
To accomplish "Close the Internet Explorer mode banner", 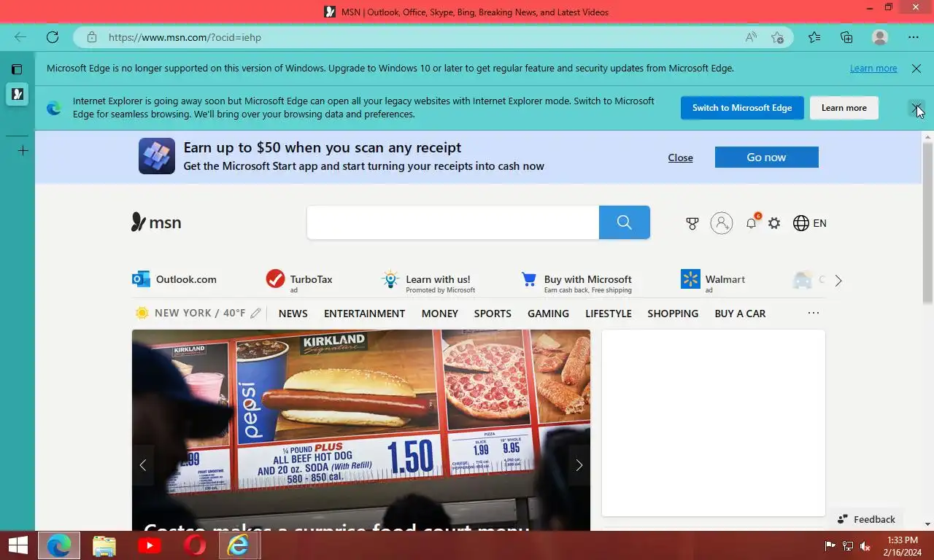I will (x=916, y=108).
